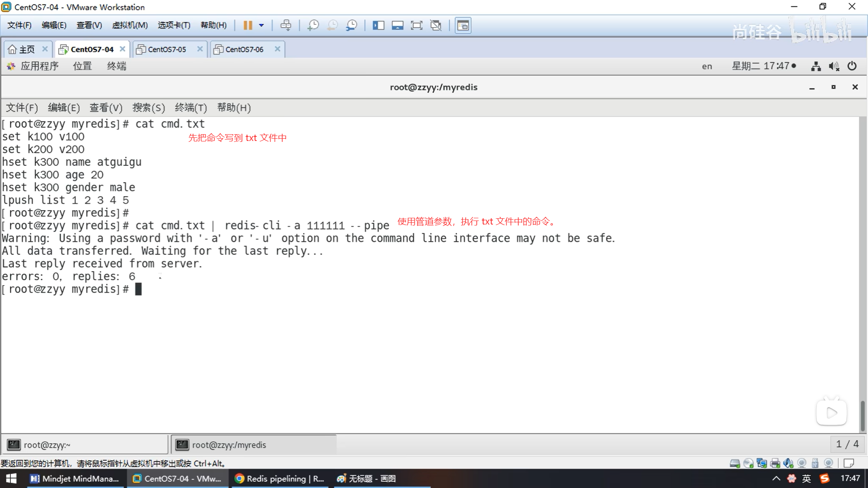
Task: Click the GNOME power icon
Action: [x=852, y=66]
